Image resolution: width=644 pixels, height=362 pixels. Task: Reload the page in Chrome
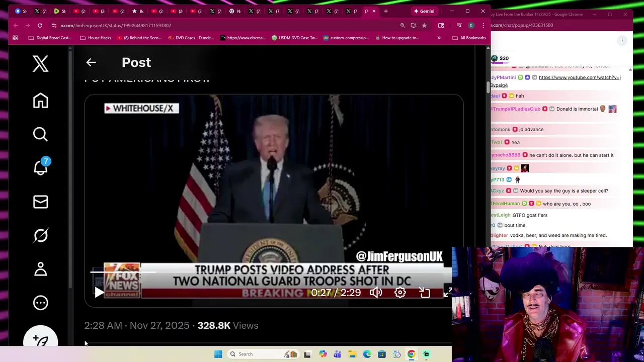pyautogui.click(x=40, y=25)
